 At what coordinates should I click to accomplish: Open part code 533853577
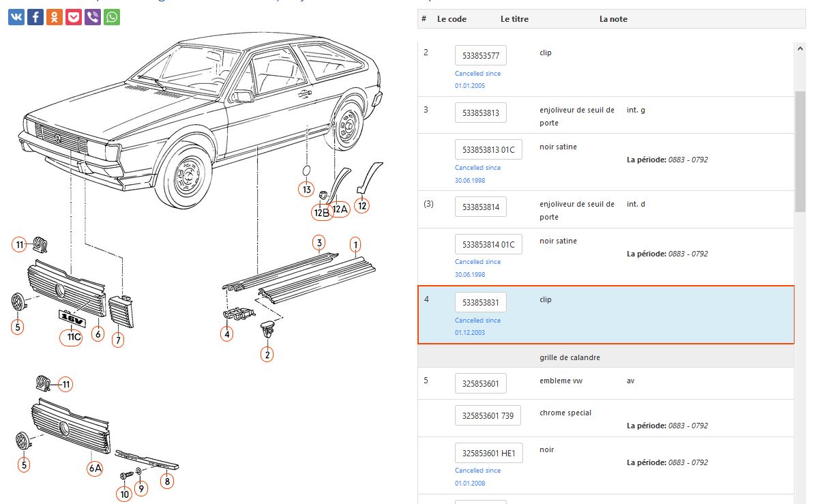click(x=480, y=56)
